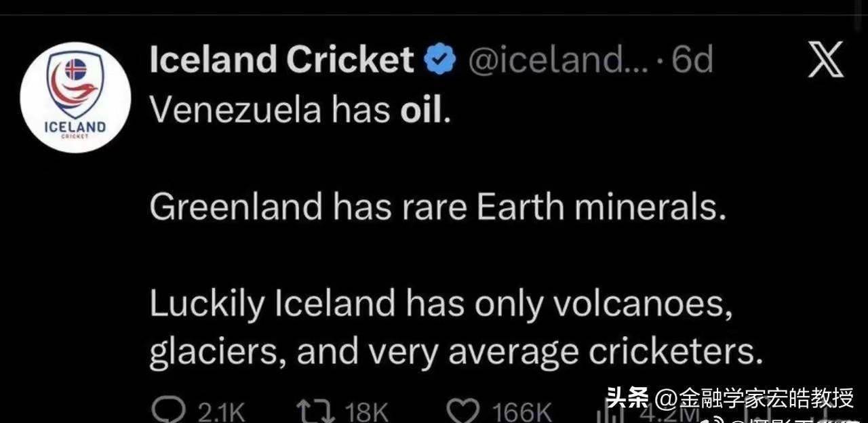This screenshot has width=868, height=423.
Task: Click the 头条 watermark logo
Action: tap(627, 398)
